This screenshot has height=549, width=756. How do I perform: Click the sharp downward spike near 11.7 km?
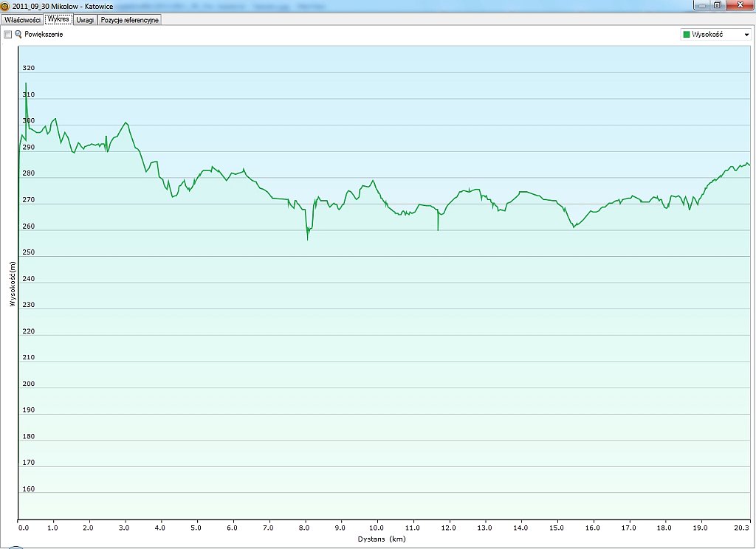(x=438, y=229)
